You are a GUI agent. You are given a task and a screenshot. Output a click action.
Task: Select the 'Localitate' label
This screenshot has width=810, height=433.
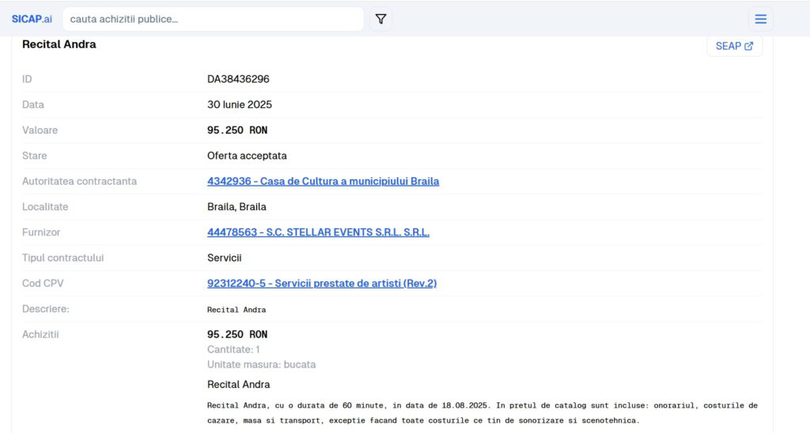[x=45, y=207]
